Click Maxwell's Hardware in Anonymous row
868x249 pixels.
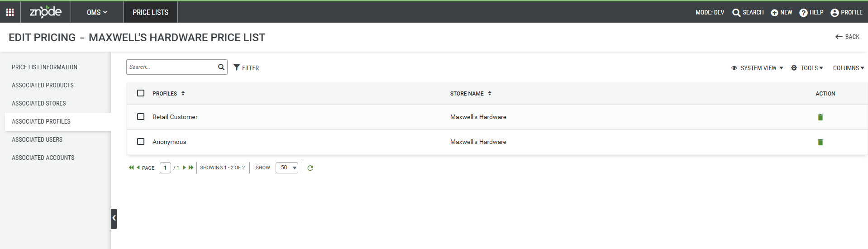(478, 142)
